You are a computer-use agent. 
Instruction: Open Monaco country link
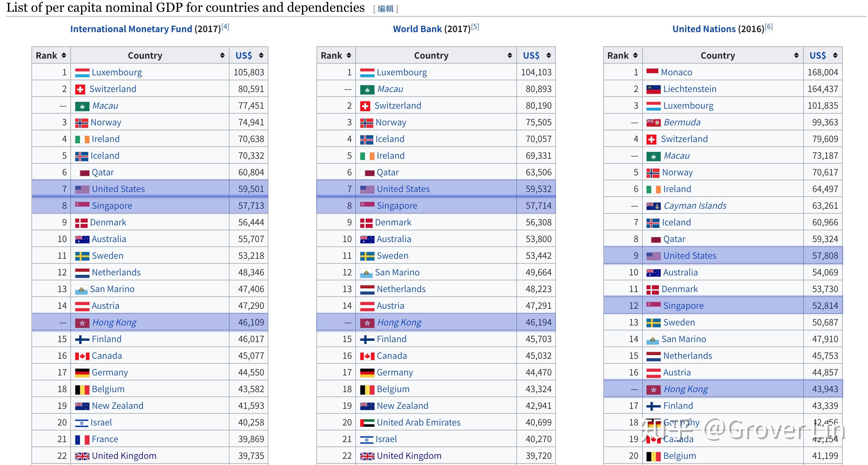(676, 73)
